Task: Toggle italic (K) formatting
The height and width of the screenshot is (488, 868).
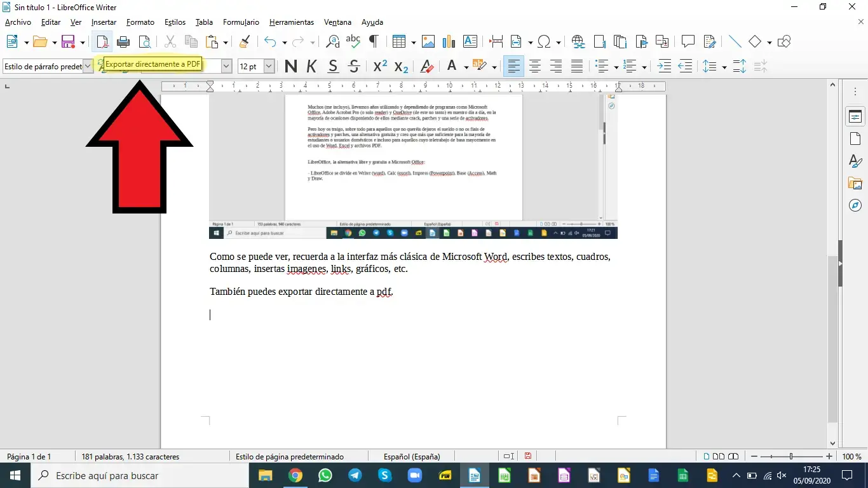Action: coord(311,66)
